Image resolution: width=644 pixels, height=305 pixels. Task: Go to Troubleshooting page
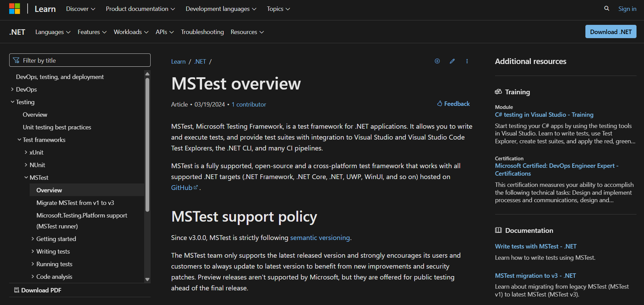coord(202,32)
